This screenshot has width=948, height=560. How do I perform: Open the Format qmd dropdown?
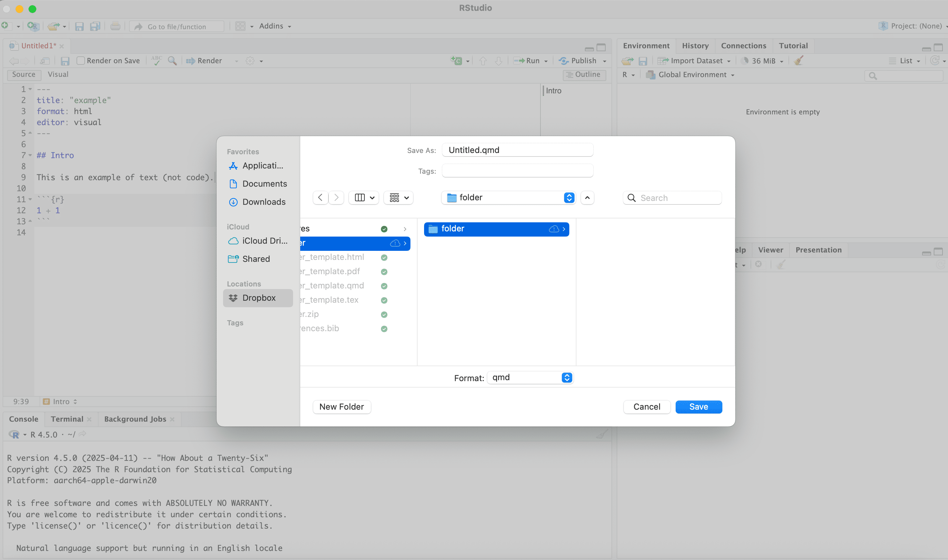pos(530,377)
